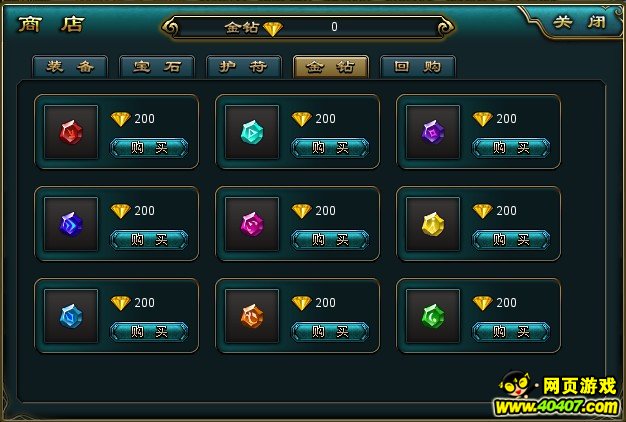
Task: Open the 回购 tab
Action: click(x=418, y=67)
